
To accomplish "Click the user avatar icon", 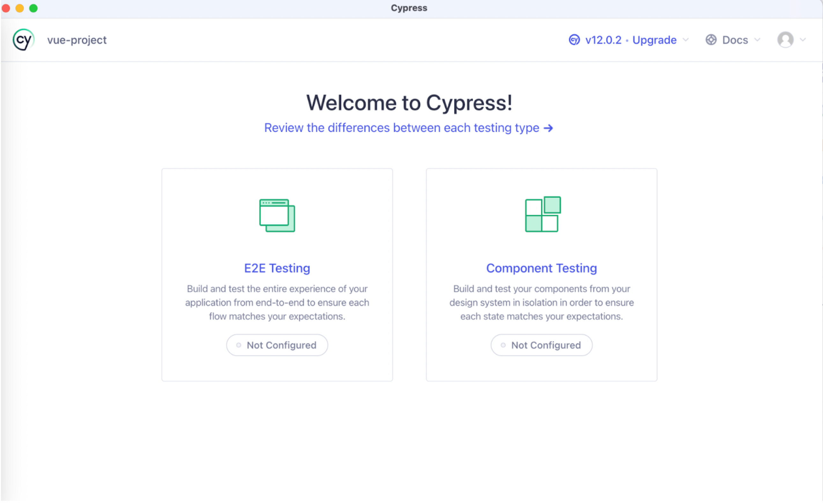I will (x=786, y=40).
